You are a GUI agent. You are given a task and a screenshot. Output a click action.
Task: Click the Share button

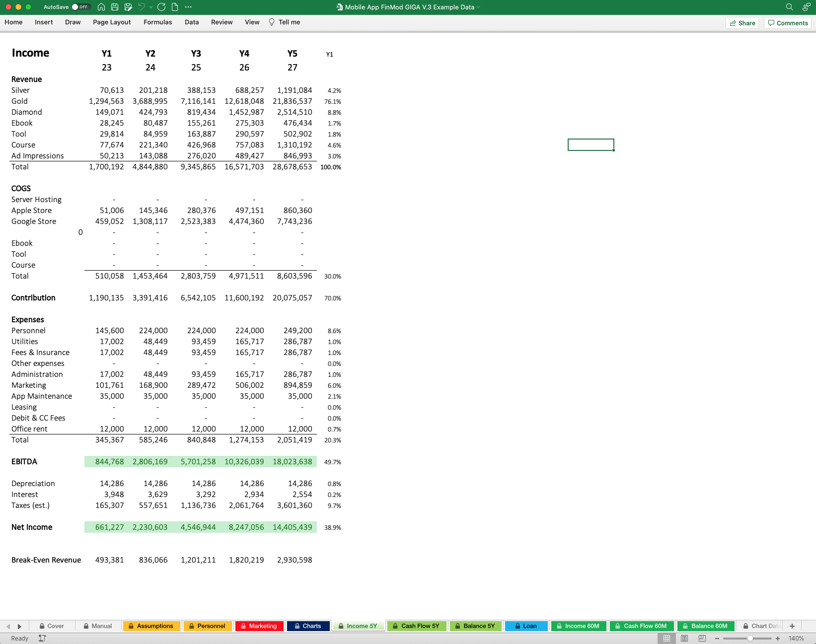(742, 23)
